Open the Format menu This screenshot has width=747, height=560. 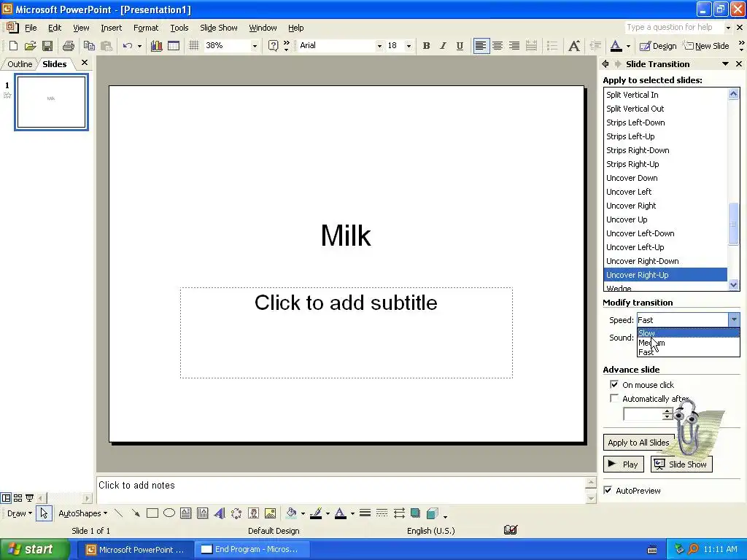pos(146,28)
